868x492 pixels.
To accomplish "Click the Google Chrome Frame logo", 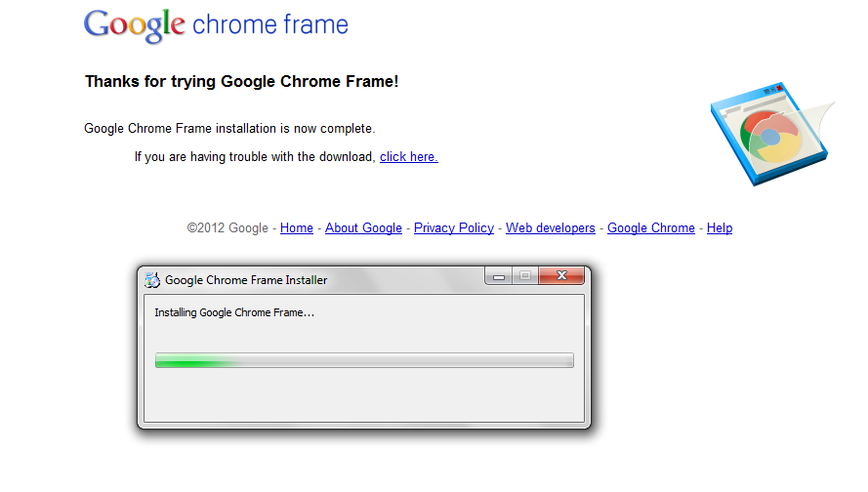I will click(x=216, y=25).
